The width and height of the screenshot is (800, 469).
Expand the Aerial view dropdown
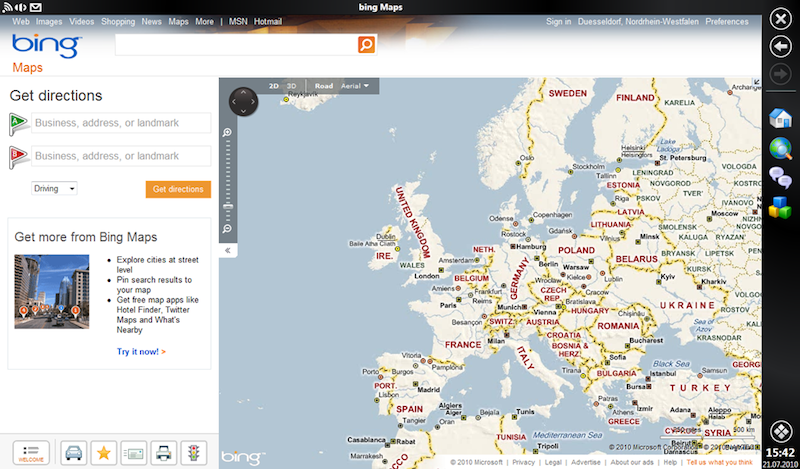pos(355,87)
